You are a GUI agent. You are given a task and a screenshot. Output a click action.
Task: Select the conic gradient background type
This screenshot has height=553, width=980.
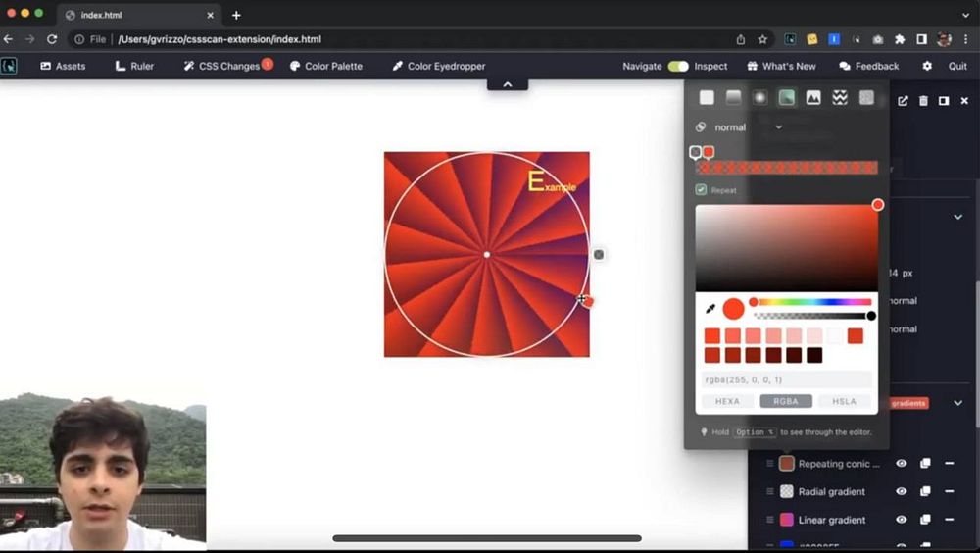click(x=786, y=97)
